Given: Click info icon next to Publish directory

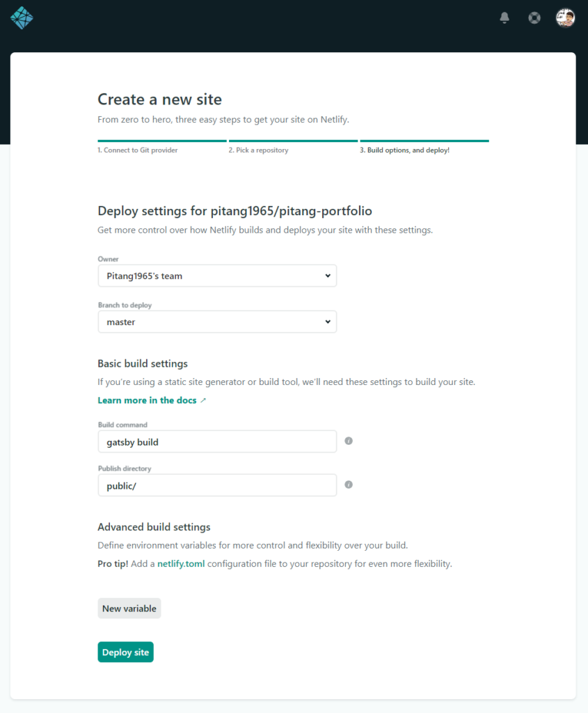Looking at the screenshot, I should pos(349,485).
